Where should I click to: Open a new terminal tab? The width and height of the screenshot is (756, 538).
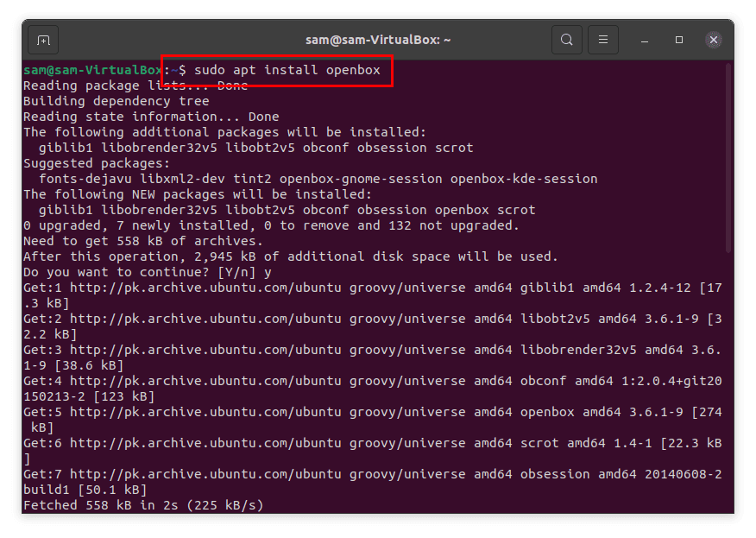(x=42, y=39)
